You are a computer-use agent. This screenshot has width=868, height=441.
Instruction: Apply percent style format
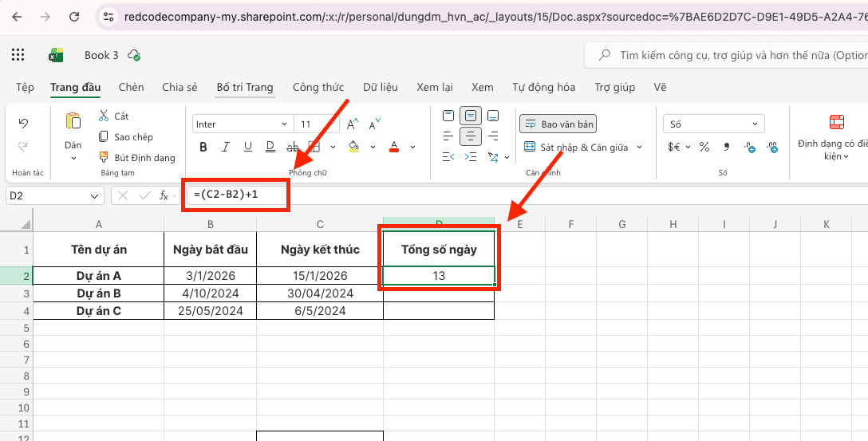(704, 148)
